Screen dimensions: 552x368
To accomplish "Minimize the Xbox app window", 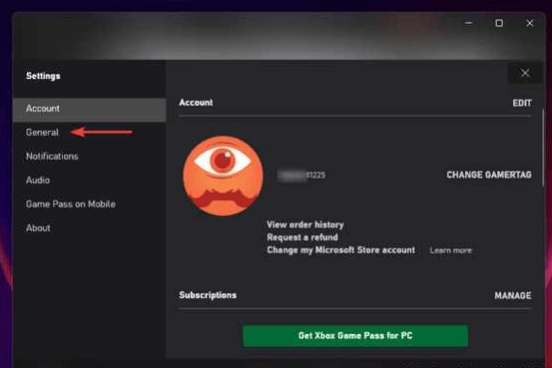I will [469, 23].
